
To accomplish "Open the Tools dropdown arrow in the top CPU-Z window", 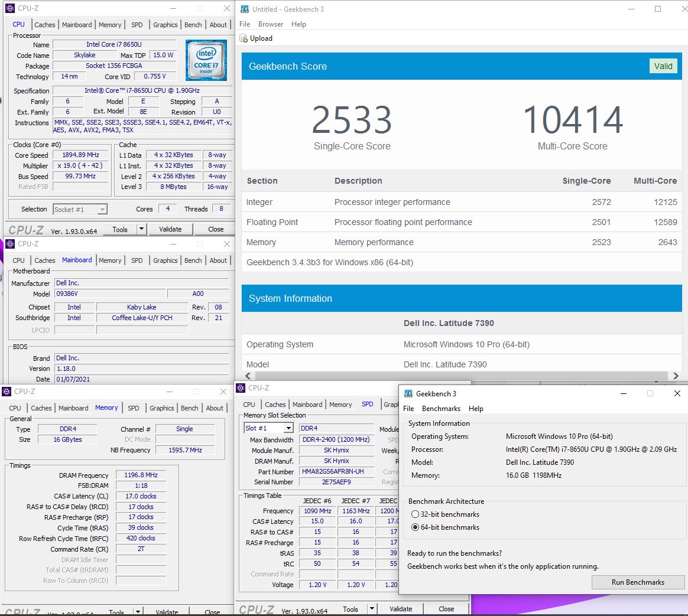I will point(141,229).
